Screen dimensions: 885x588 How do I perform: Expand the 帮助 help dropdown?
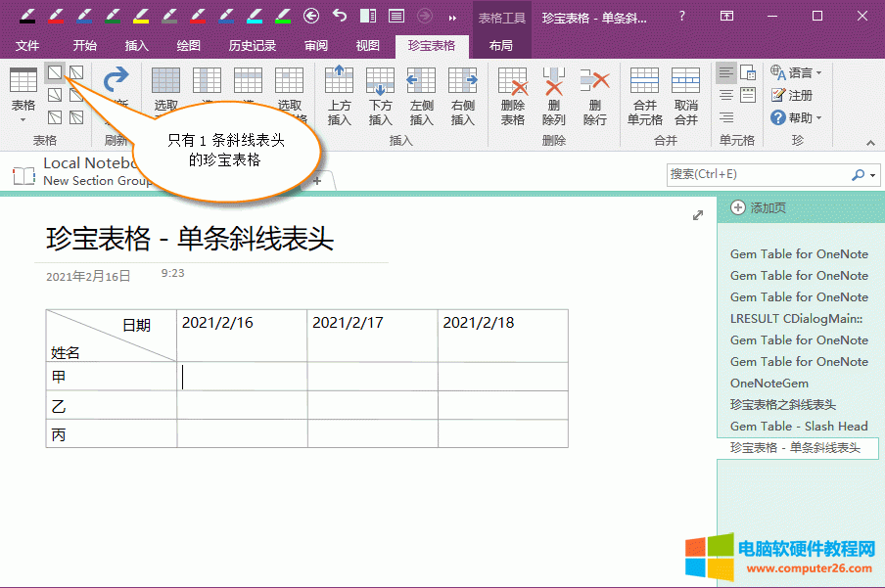tap(796, 117)
